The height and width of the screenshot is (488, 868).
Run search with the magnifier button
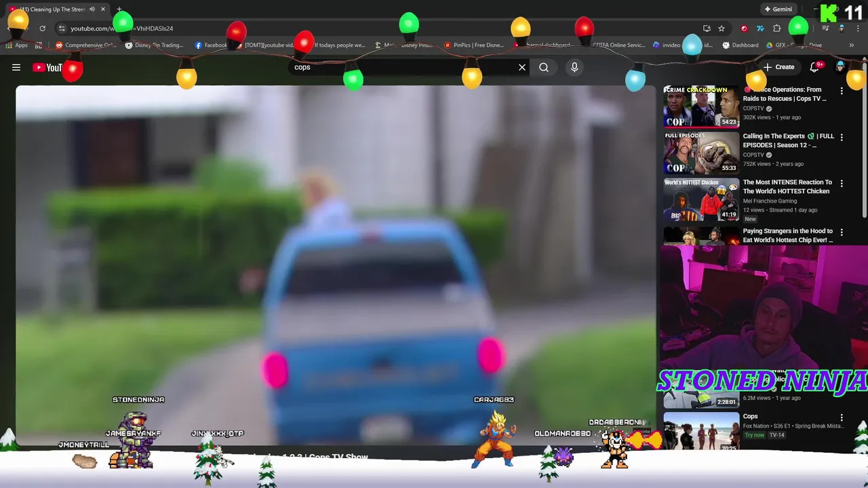[544, 67]
